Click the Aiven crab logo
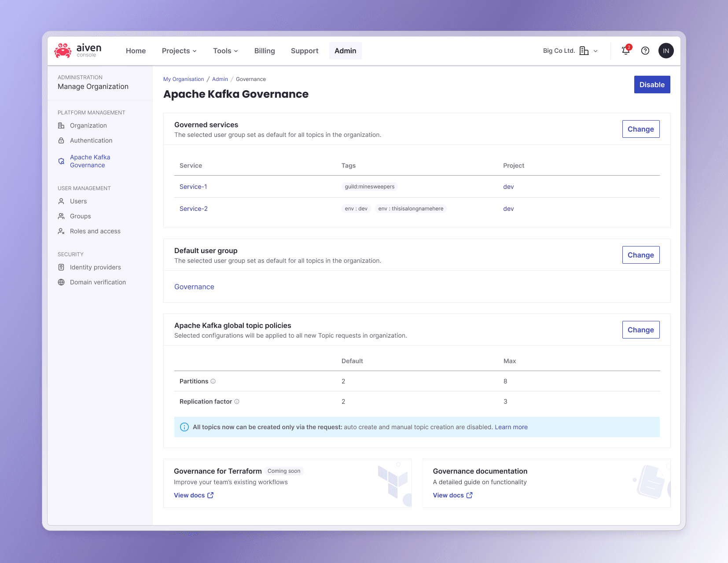This screenshot has width=728, height=563. click(x=63, y=51)
